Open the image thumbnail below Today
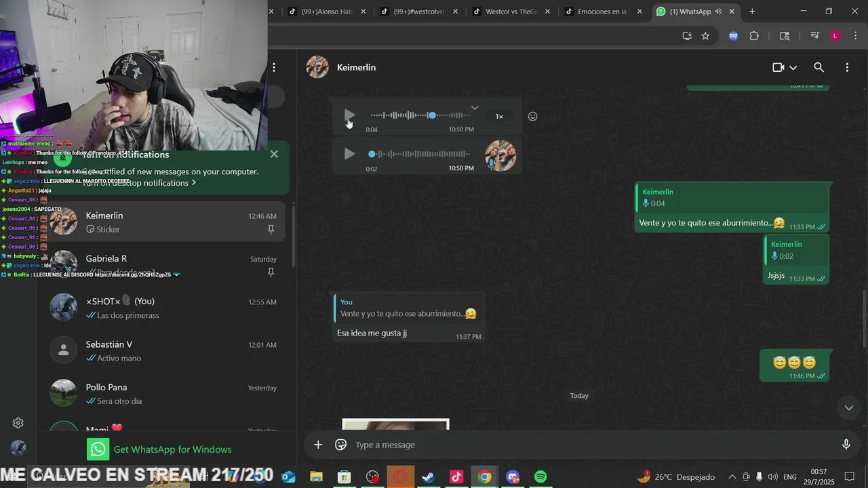Screen dimensions: 868x488 (x=395, y=424)
